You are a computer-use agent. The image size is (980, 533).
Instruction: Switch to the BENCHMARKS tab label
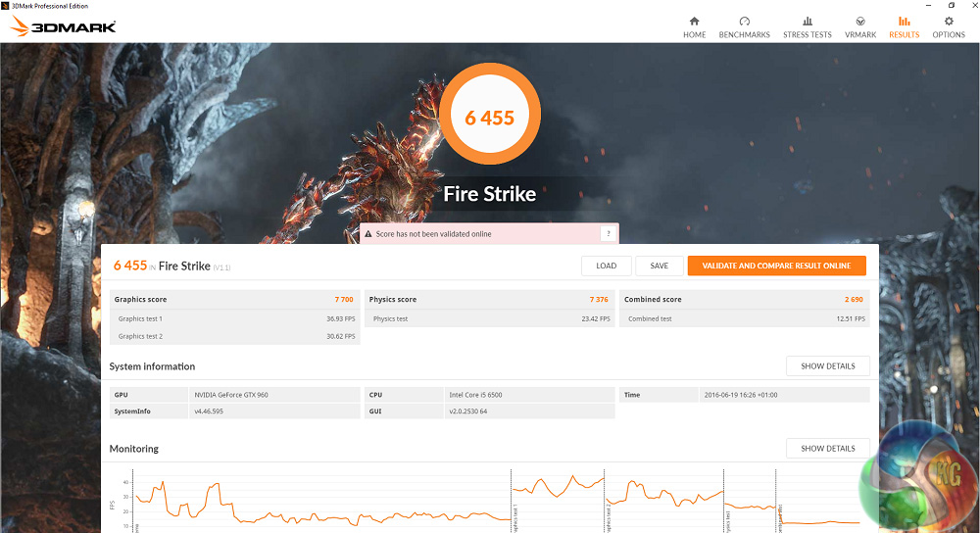pyautogui.click(x=745, y=35)
